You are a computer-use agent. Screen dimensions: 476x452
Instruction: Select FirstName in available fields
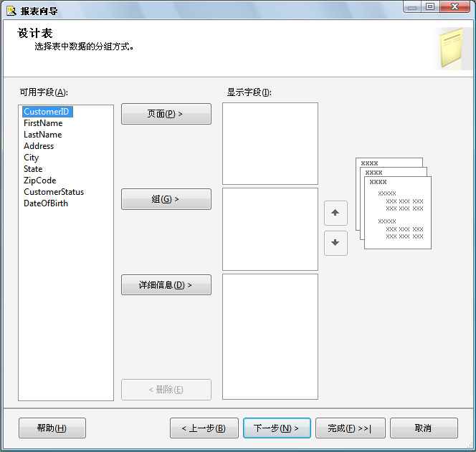(43, 123)
